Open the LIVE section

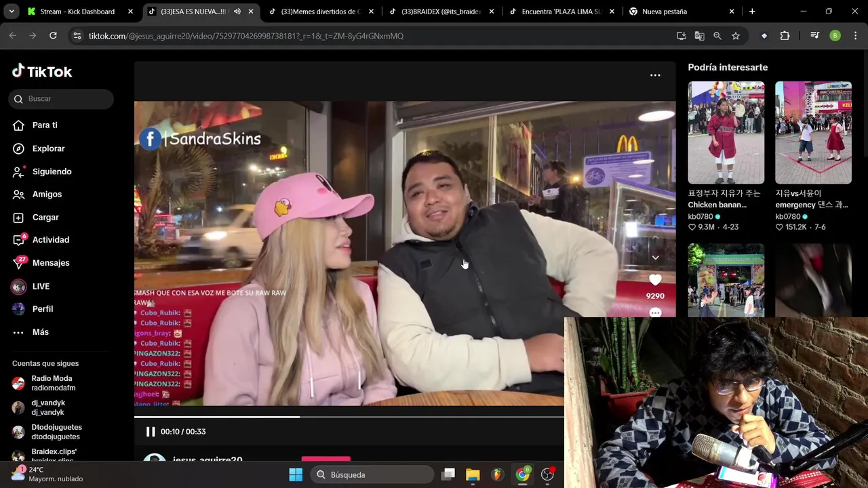pos(41,287)
